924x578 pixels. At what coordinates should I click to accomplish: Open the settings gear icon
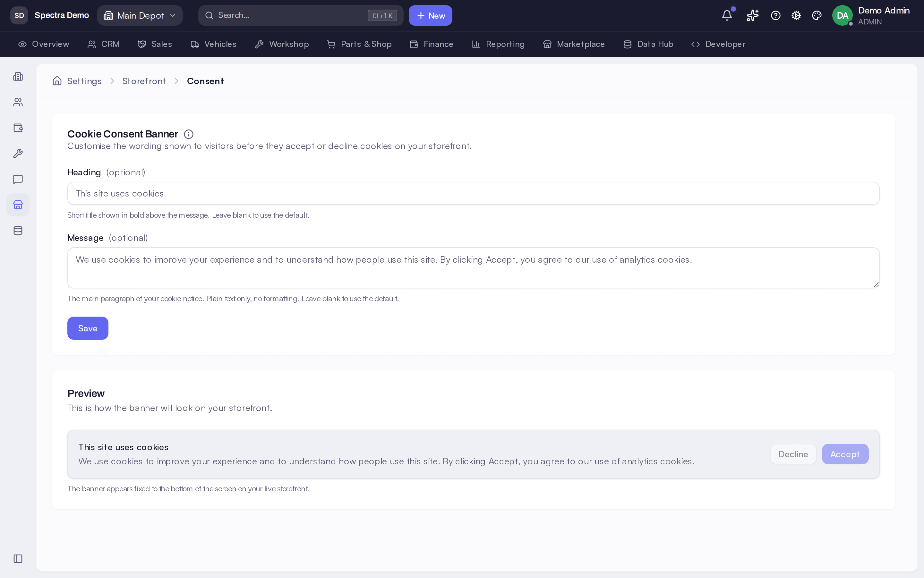click(x=796, y=15)
